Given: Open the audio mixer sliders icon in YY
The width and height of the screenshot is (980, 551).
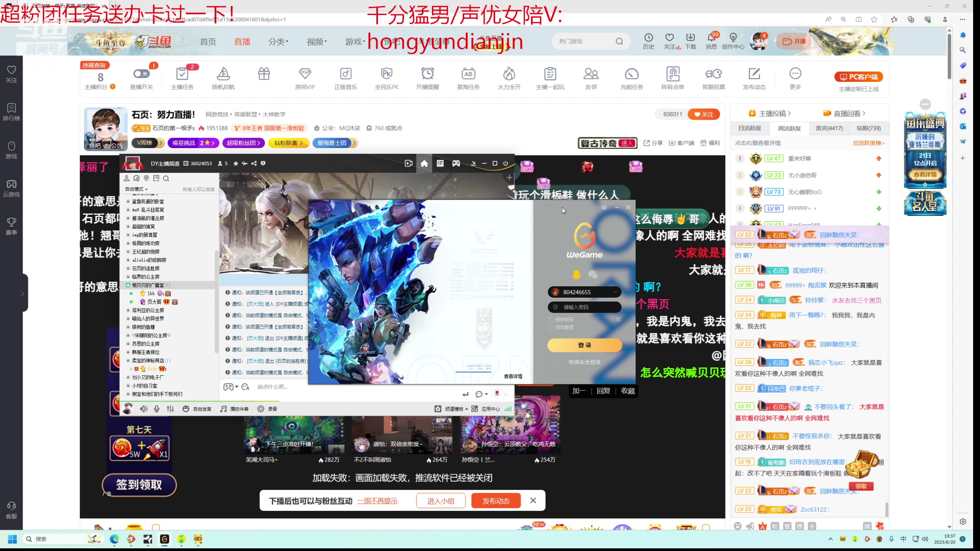Looking at the screenshot, I should [x=170, y=409].
